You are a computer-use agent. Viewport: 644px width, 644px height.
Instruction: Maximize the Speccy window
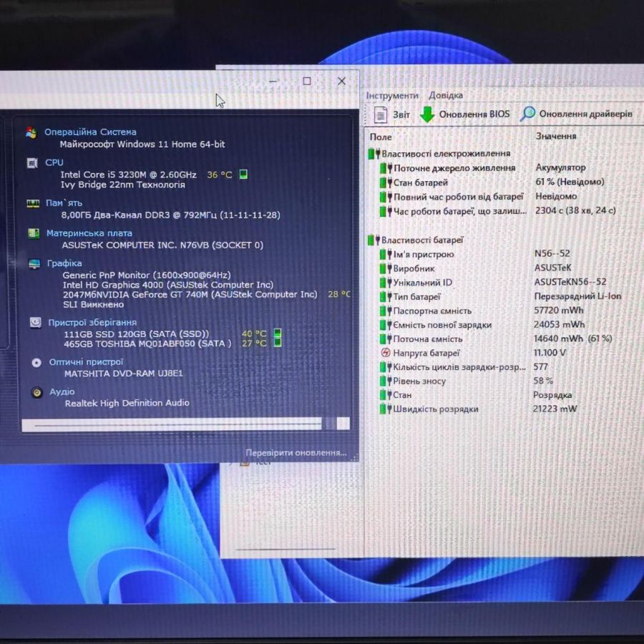(307, 82)
